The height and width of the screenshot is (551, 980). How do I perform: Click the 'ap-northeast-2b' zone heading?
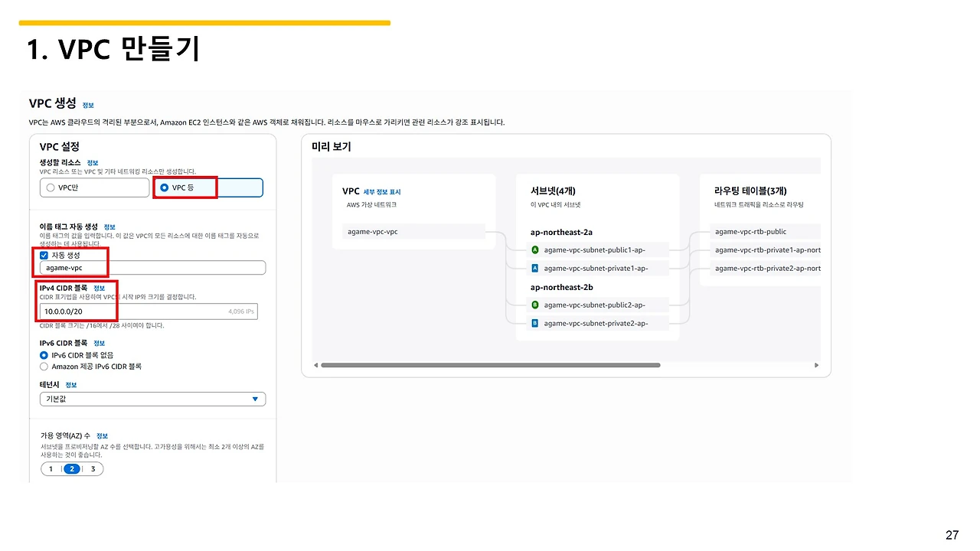pos(561,287)
